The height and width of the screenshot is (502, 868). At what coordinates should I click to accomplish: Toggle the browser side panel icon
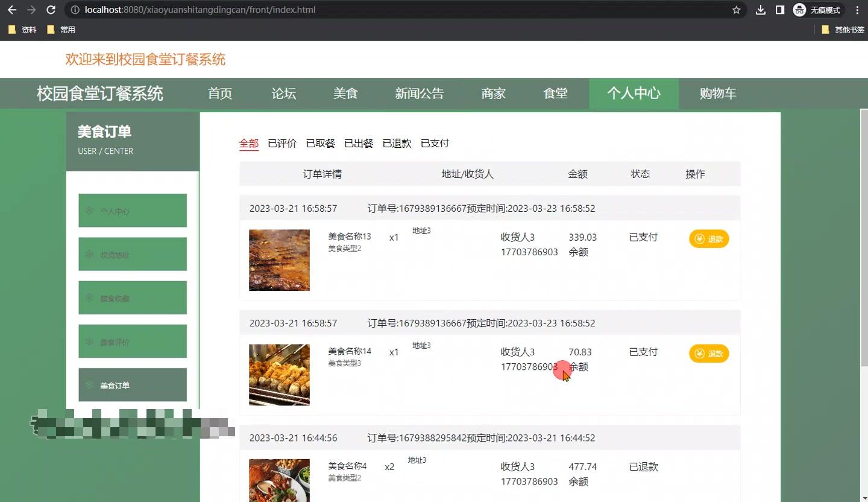780,10
